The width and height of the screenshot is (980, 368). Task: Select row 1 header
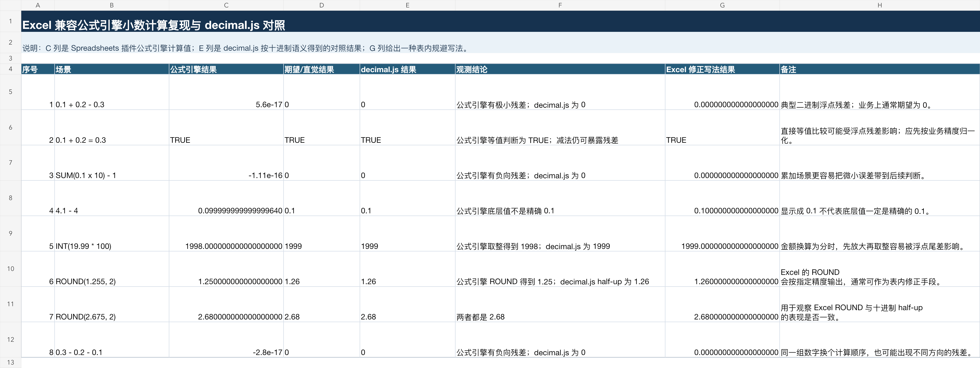[x=11, y=21]
